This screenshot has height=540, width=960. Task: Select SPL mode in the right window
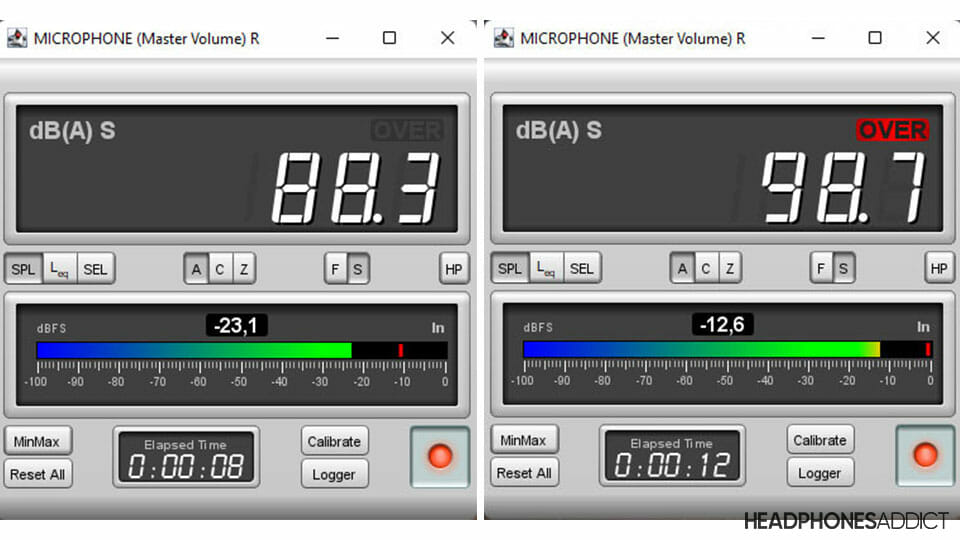click(x=509, y=268)
